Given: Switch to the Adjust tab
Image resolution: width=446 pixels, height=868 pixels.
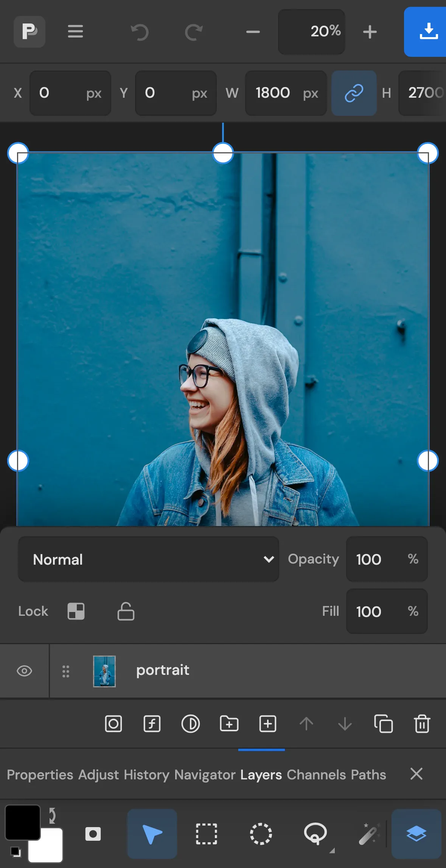Looking at the screenshot, I should (99, 775).
